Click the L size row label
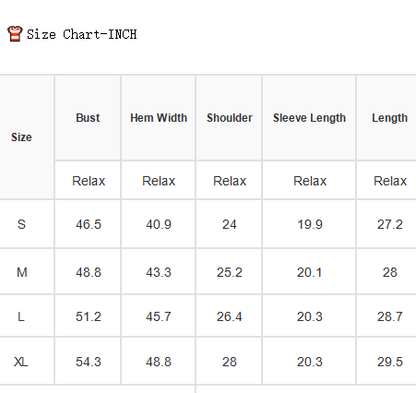The height and width of the screenshot is (393, 416). pos(21,316)
